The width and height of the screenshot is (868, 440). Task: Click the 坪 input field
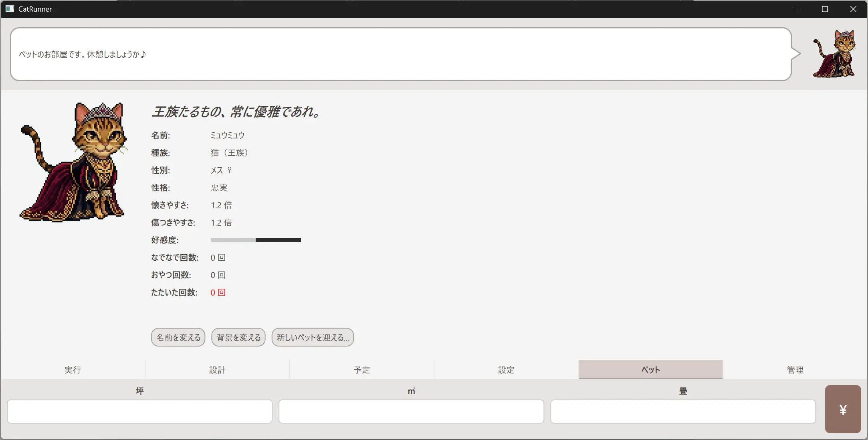139,411
